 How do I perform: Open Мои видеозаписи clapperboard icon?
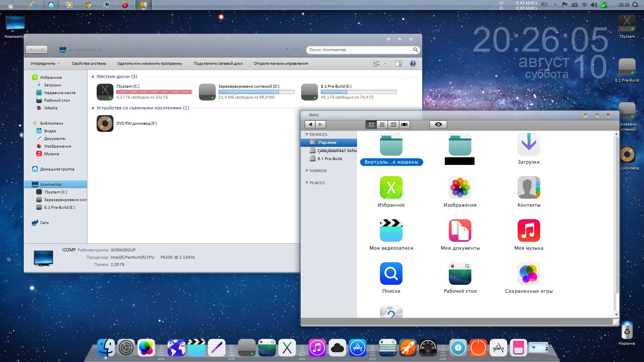click(x=391, y=230)
